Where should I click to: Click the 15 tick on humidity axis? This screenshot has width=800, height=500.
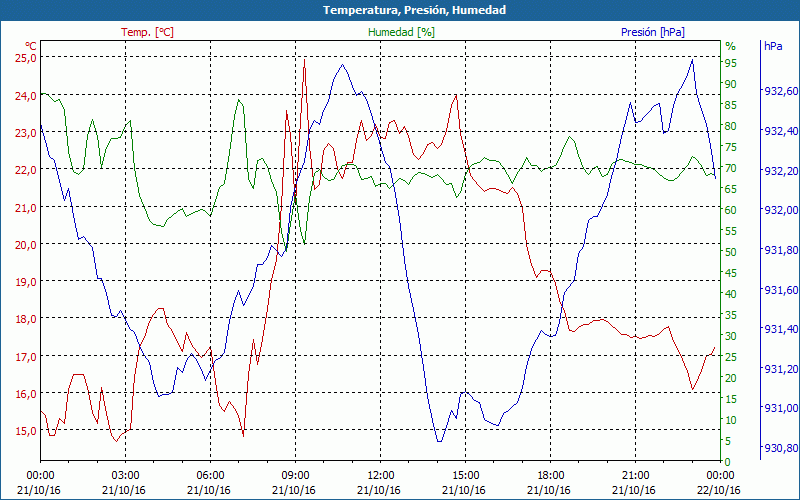coord(731,398)
